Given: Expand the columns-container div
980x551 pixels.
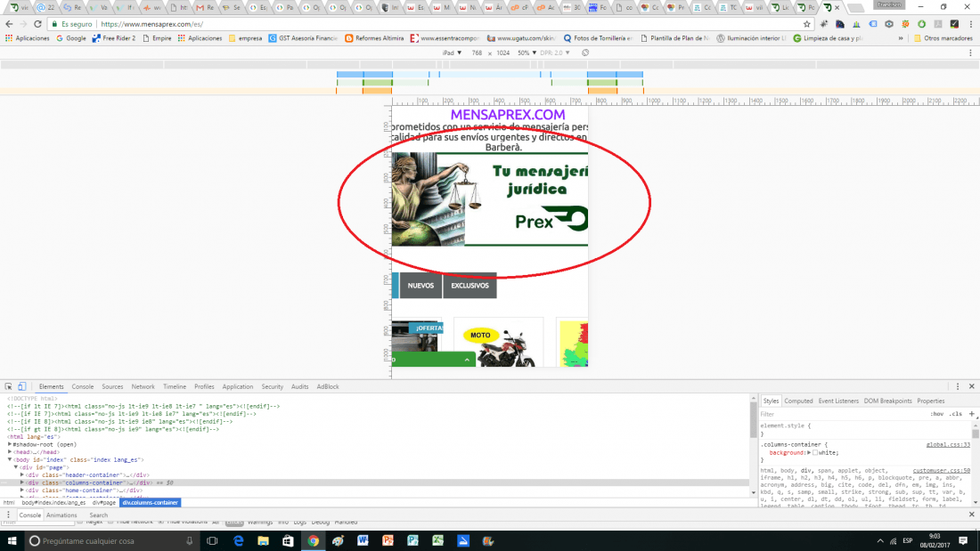Looking at the screenshot, I should click(22, 482).
